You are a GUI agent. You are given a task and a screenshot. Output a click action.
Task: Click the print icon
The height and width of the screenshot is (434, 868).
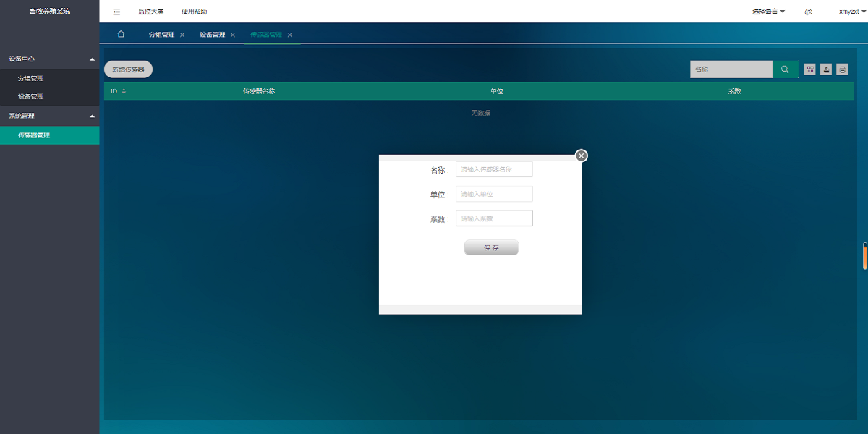[841, 69]
